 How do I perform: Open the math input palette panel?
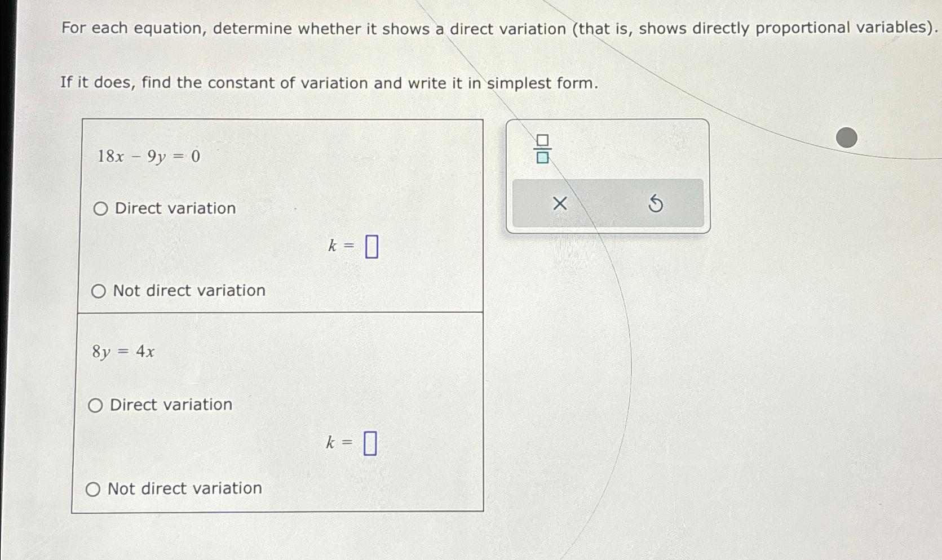click(608, 175)
